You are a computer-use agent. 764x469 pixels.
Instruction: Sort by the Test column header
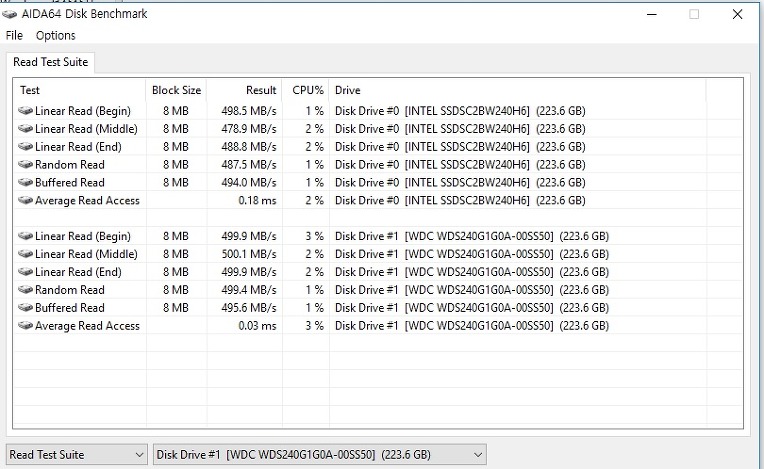79,91
